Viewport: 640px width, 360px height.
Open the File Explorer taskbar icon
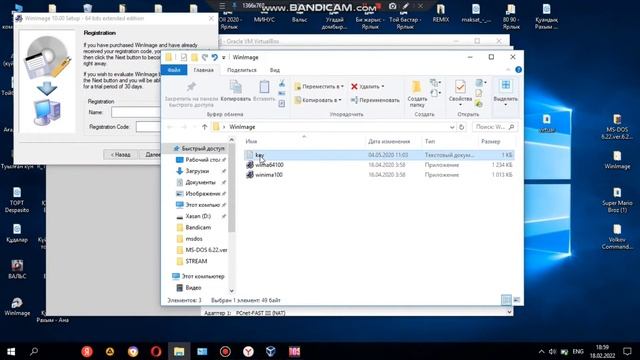[x=179, y=351]
